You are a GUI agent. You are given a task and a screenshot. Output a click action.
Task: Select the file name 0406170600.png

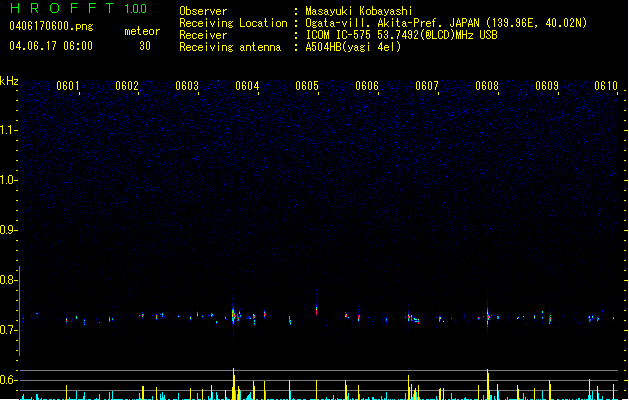tap(51, 26)
